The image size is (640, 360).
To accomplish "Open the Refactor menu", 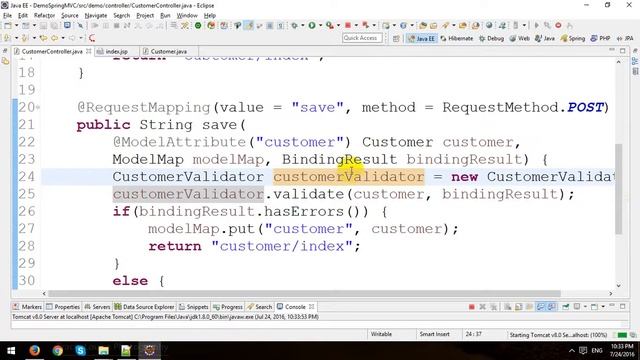I will 44,16.
